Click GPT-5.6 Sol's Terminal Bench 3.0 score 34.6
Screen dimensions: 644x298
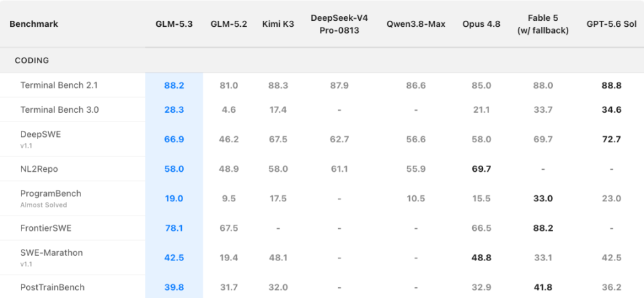[612, 110]
